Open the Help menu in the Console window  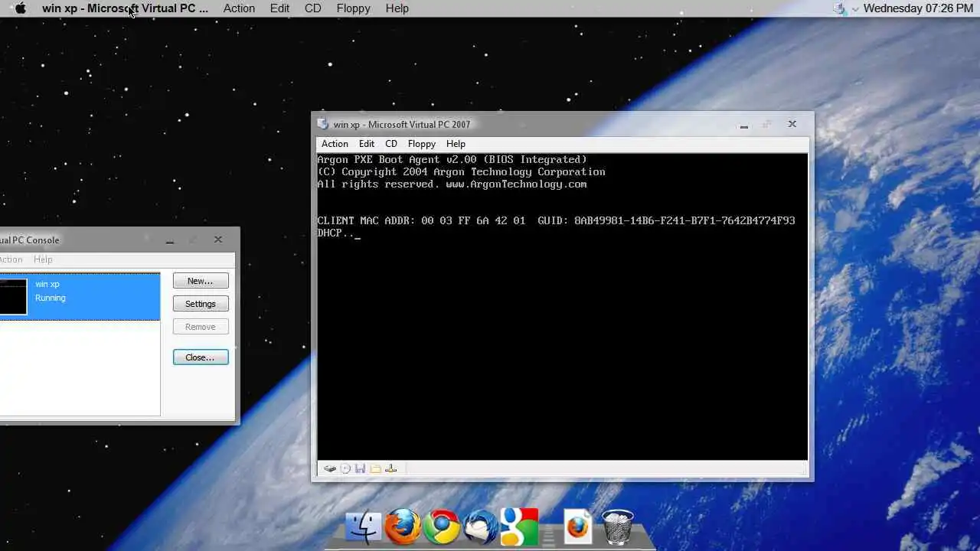coord(43,259)
